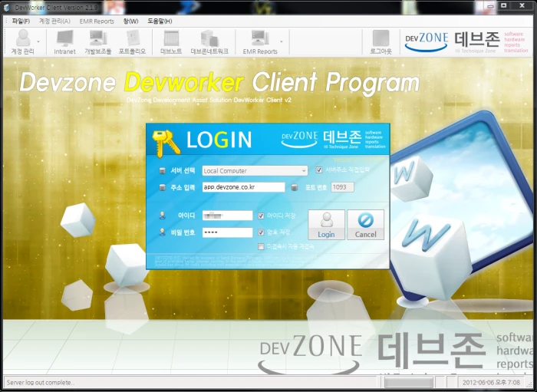Screen dimensions: 537x392
Task: Click the 로그아웃 toolbar icon
Action: pyautogui.click(x=381, y=42)
